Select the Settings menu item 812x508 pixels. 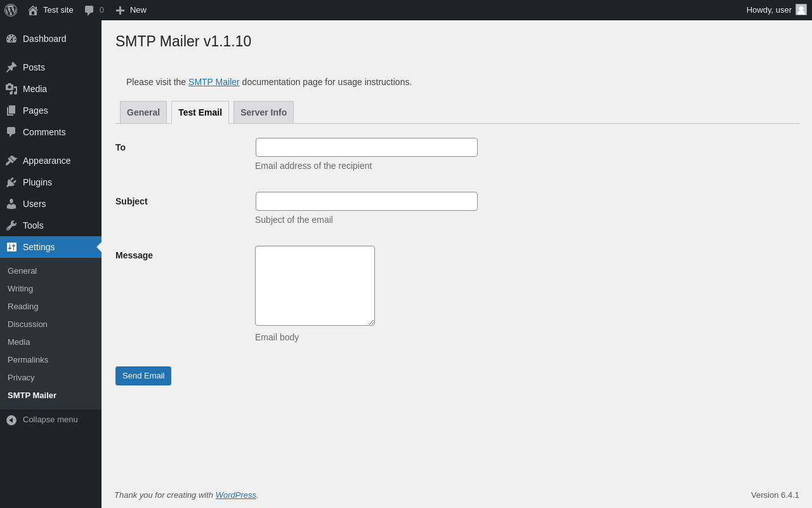pyautogui.click(x=51, y=247)
